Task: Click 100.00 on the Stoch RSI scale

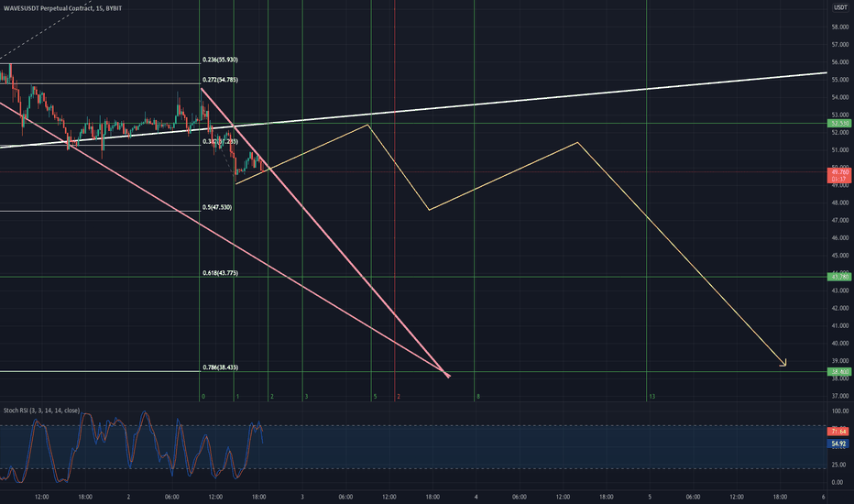Action: click(840, 411)
